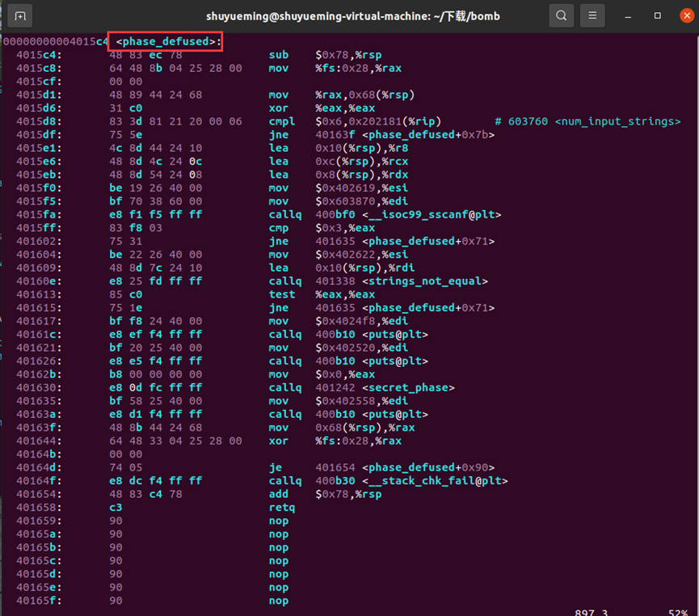Maximize the terminal window
The height and width of the screenshot is (616, 699).
pos(658,15)
